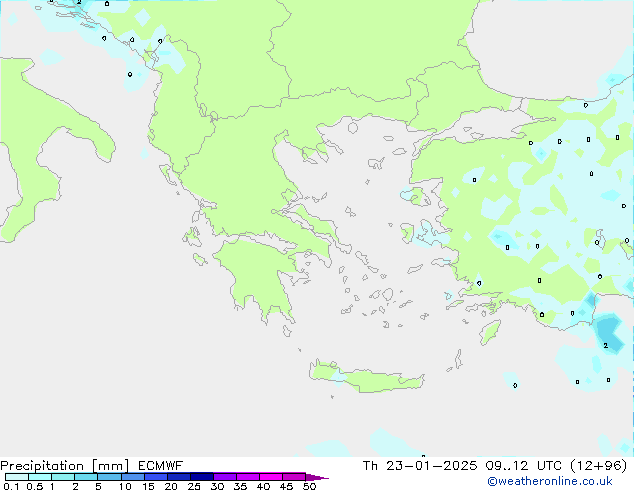Click the '50' legend value
The width and height of the screenshot is (634, 490).
coord(309,486)
